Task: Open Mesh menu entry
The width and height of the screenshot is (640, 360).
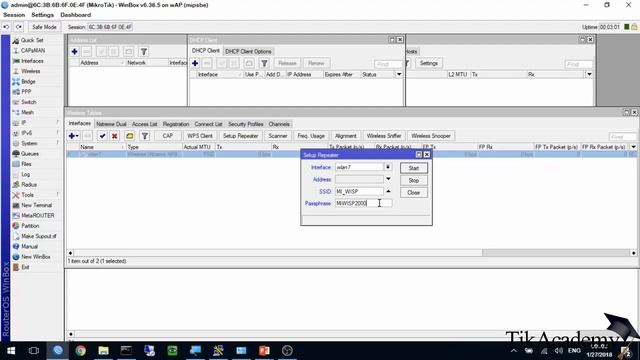Action: 27,112
